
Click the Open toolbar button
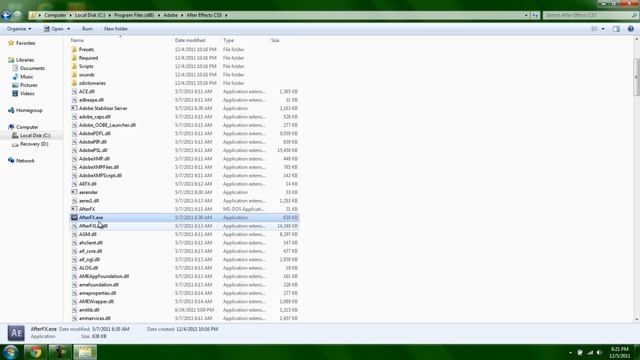tap(54, 29)
